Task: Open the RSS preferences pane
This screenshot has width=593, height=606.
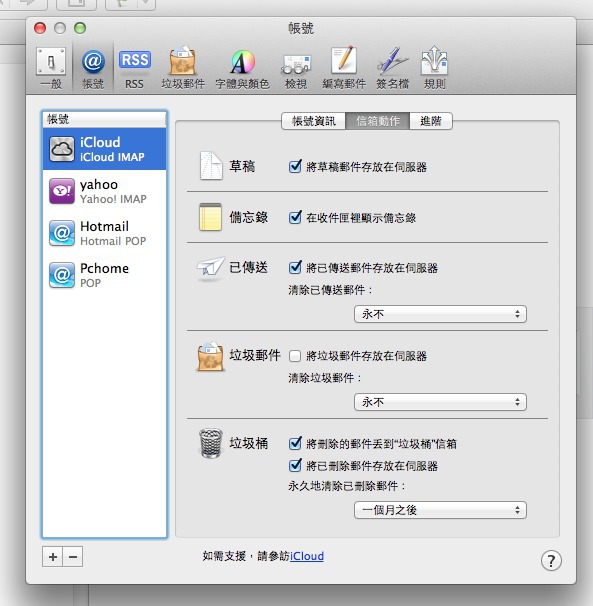Action: (135, 68)
